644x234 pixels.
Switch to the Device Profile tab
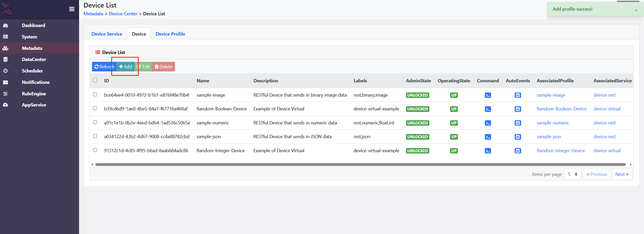(x=170, y=34)
